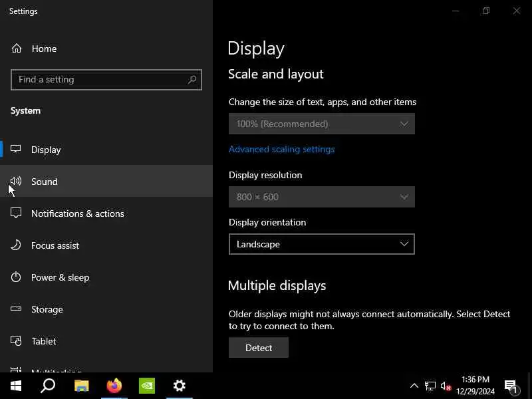
Task: Close the Settings window
Action: click(517, 11)
